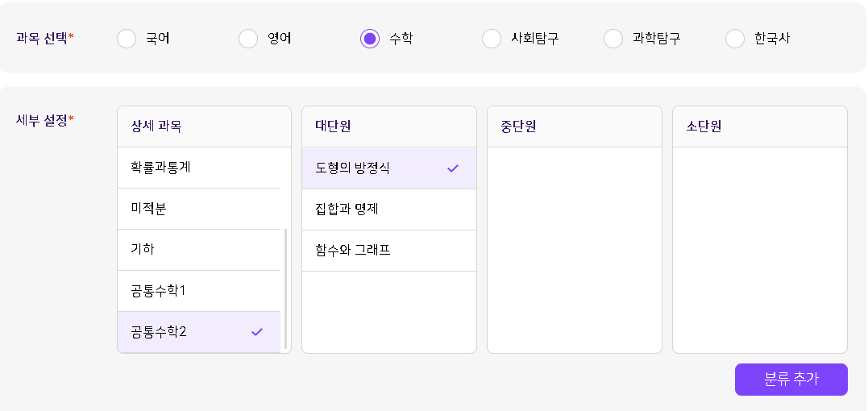Click the empty 중단원 list panel
Image resolution: width=868 pixels, height=411 pixels.
pyautogui.click(x=574, y=250)
